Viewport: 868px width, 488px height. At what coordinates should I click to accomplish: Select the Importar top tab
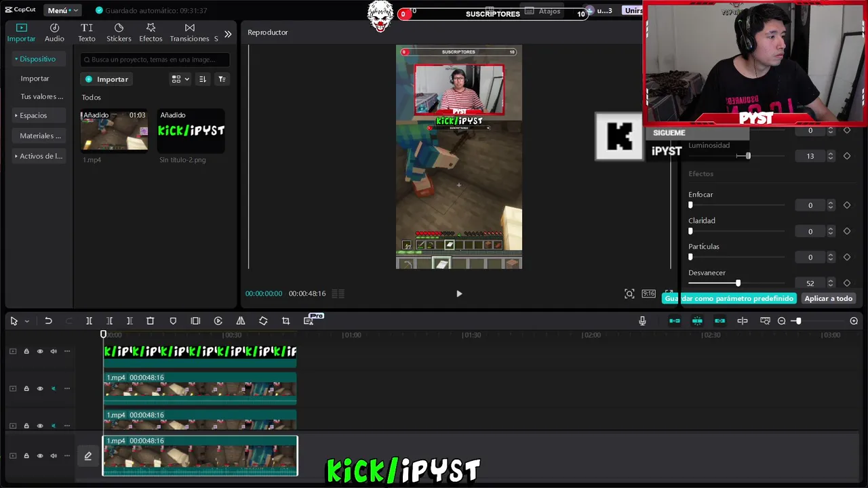[x=21, y=33]
